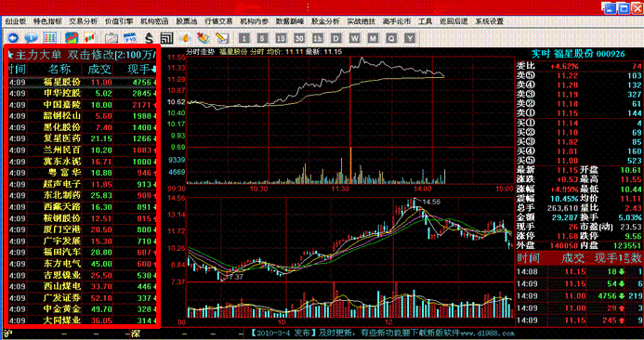The image size is (644, 340).
Task: Open the 高手论市 menu
Action: click(x=397, y=21)
